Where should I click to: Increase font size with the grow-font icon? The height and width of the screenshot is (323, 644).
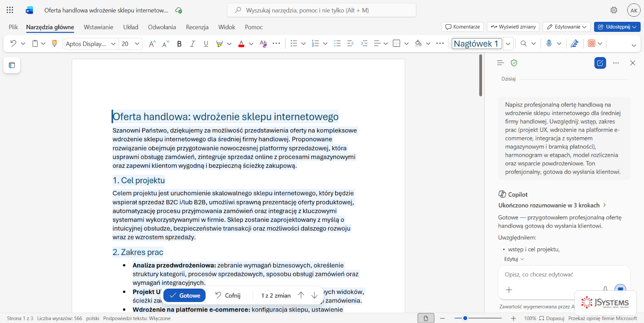click(153, 43)
